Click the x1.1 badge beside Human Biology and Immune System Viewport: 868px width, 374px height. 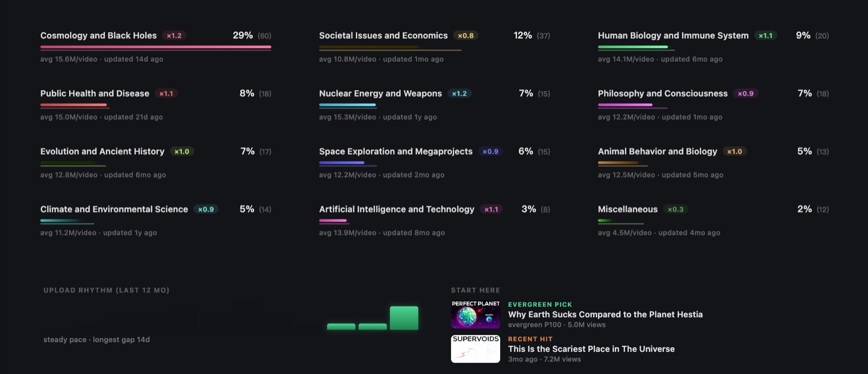[765, 36]
